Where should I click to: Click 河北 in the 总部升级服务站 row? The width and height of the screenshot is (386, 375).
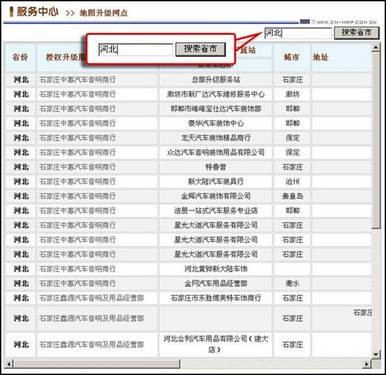point(21,80)
